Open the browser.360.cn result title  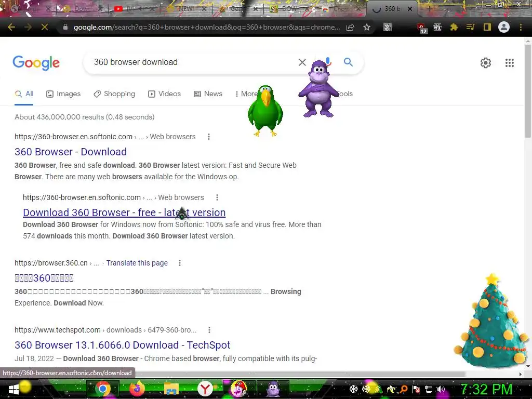(x=44, y=278)
